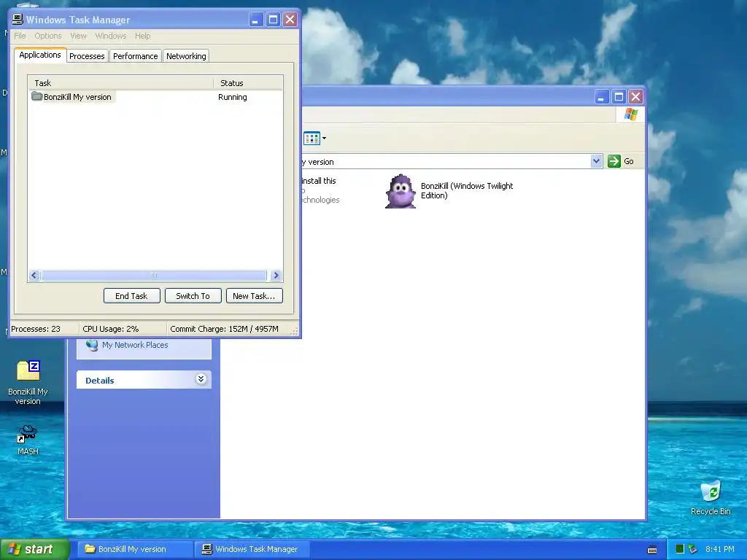Click the keyboard icon near system tray
The image size is (747, 560).
[x=652, y=550]
